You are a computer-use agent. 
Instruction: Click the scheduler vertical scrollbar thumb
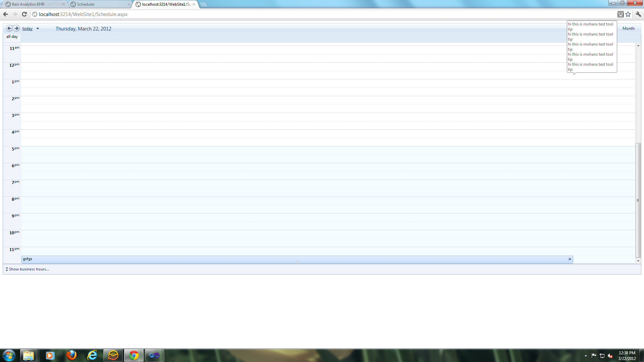point(638,200)
